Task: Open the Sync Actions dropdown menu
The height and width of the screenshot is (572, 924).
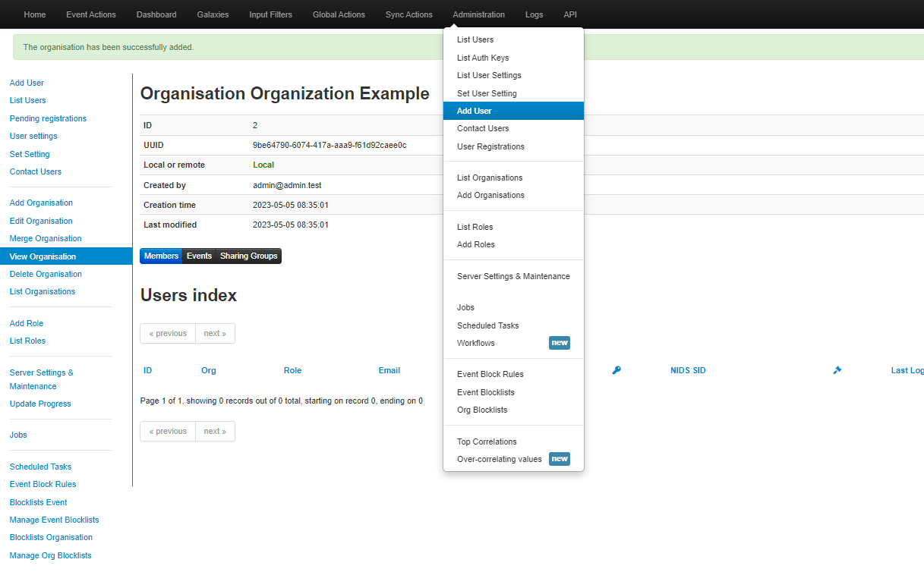Action: coord(408,14)
